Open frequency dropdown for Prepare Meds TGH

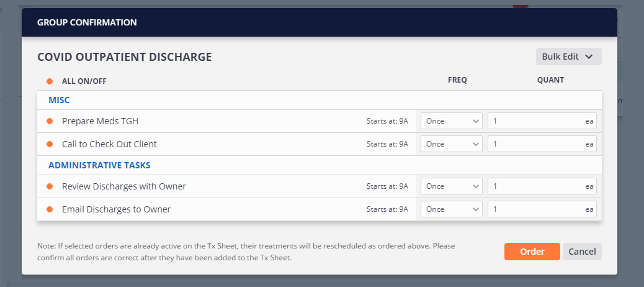451,121
